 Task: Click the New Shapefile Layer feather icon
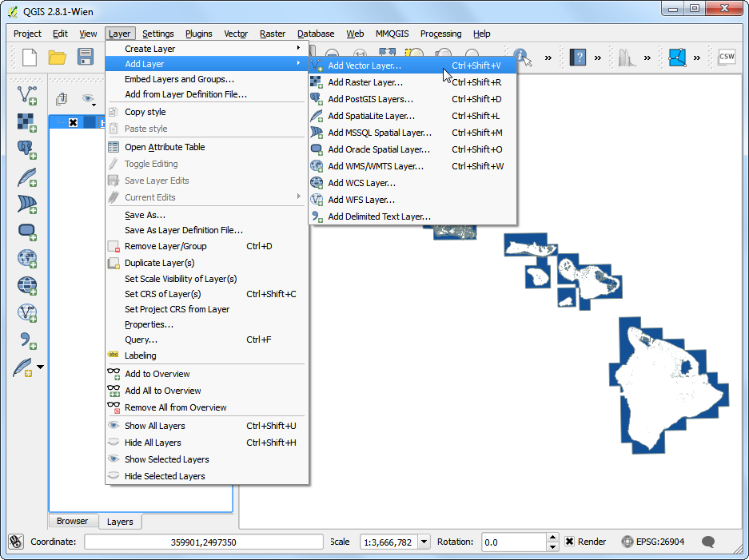coord(23,367)
